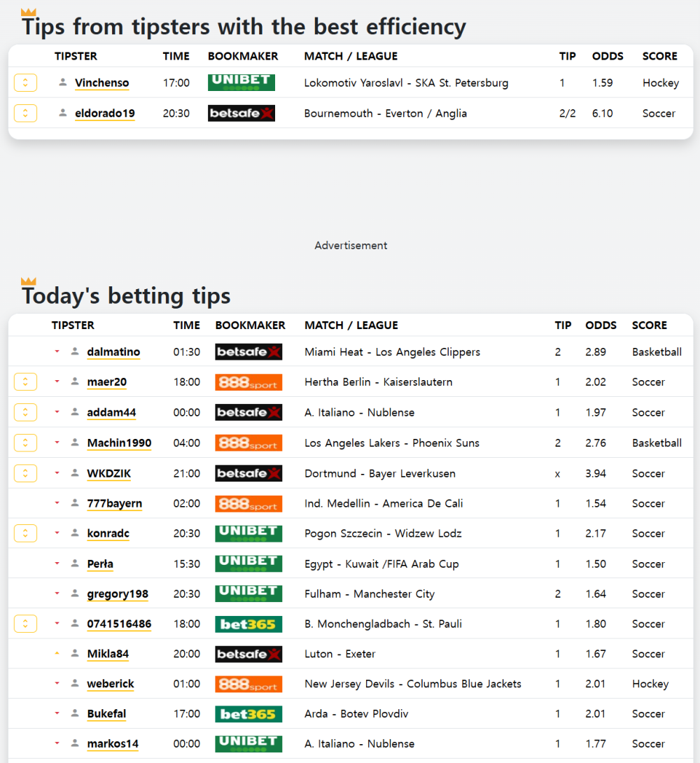Expand the addam44 tip details

tap(25, 412)
